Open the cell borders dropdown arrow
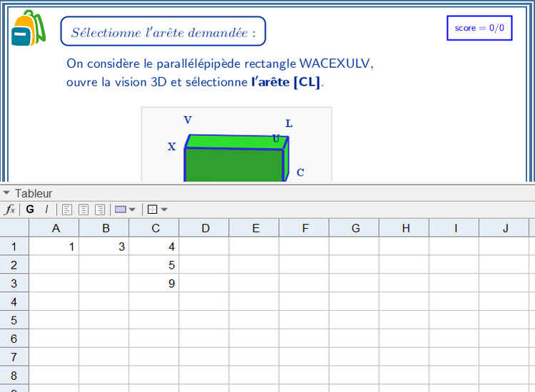Viewport: 535px width, 392px height. click(x=164, y=210)
